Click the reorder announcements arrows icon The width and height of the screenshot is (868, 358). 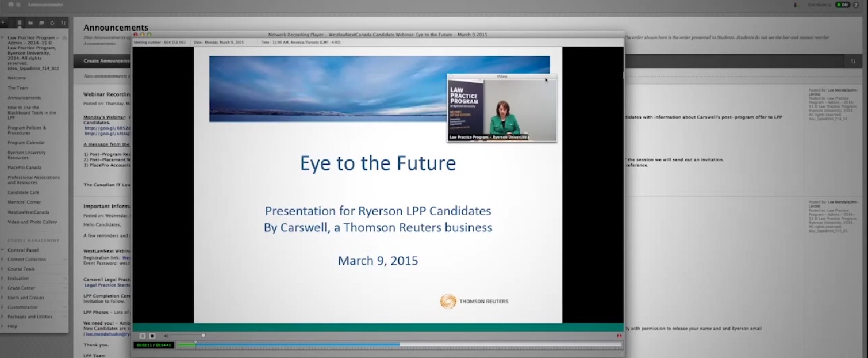point(853,61)
